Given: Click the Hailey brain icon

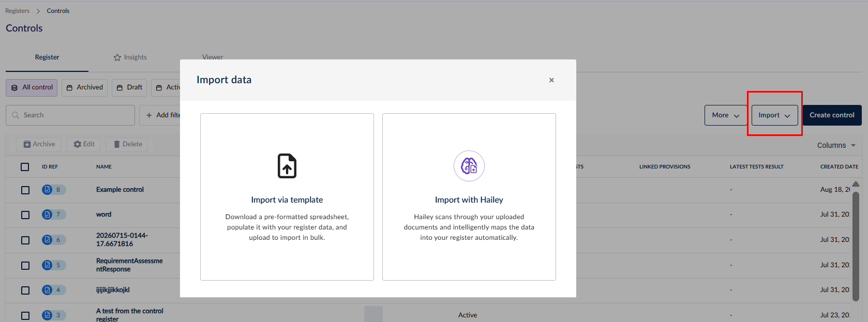Looking at the screenshot, I should click(469, 166).
